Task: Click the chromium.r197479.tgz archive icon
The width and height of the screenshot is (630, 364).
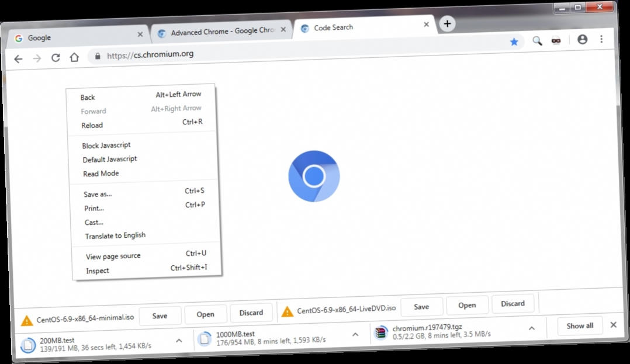Action: (381, 332)
